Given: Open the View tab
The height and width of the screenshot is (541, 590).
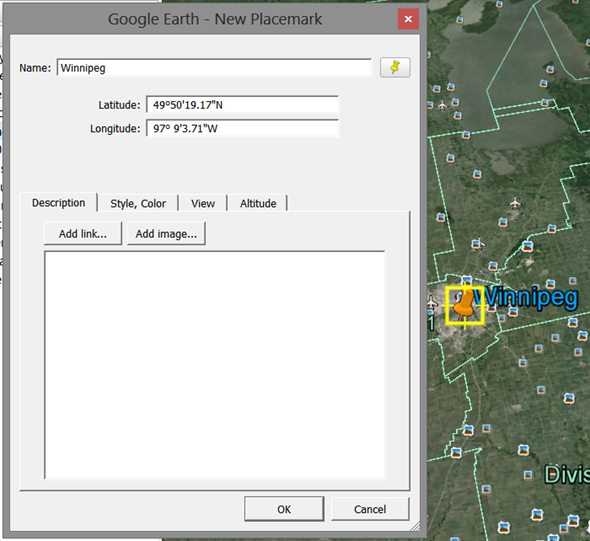Looking at the screenshot, I should [x=203, y=204].
